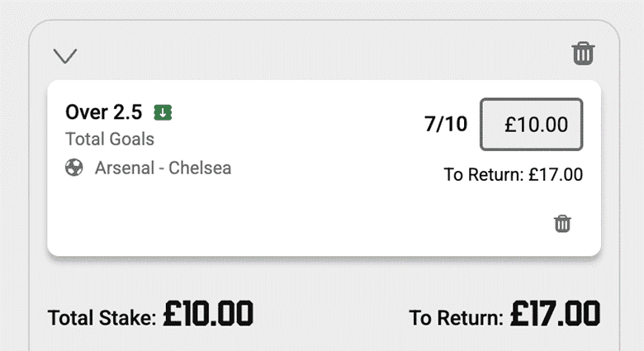Click the green ticket icon beside Over 2.5

[163, 112]
